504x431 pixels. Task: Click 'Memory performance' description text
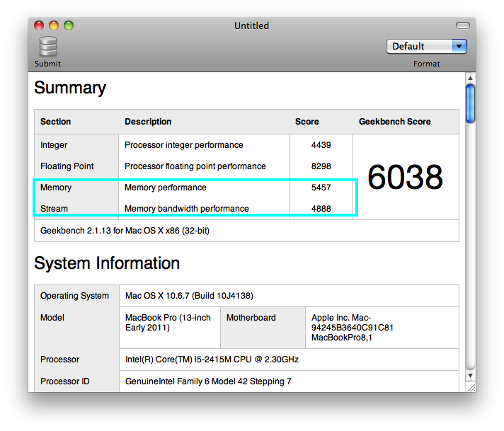click(165, 188)
